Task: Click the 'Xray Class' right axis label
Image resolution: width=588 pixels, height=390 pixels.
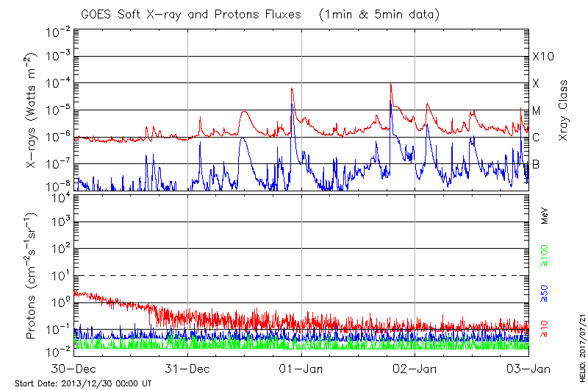Action: (x=563, y=110)
